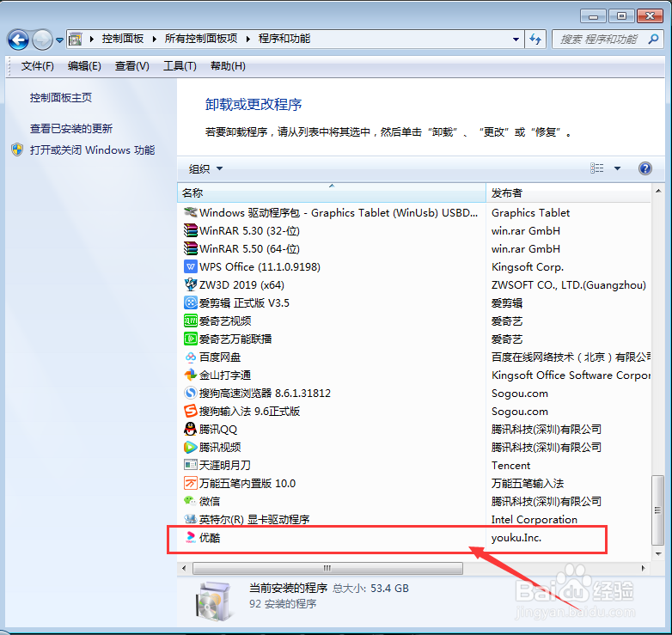The width and height of the screenshot is (672, 635).
Task: Select the 天涯明月刀 icon
Action: pyautogui.click(x=190, y=465)
